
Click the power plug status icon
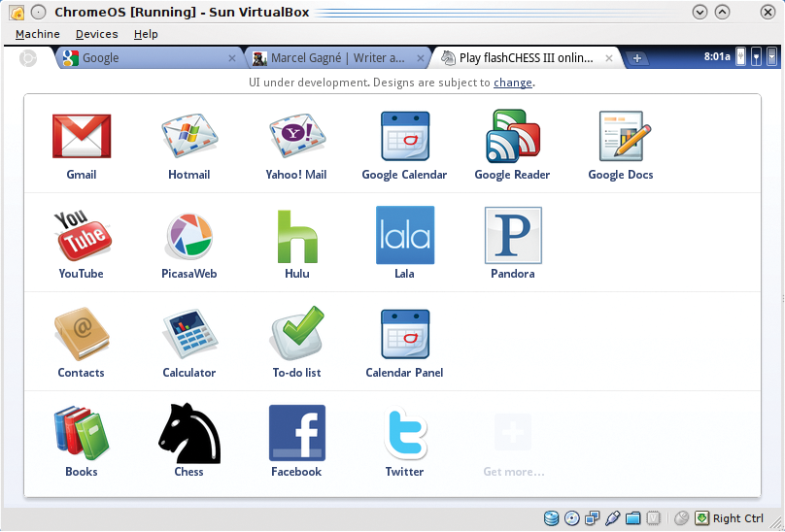741,56
